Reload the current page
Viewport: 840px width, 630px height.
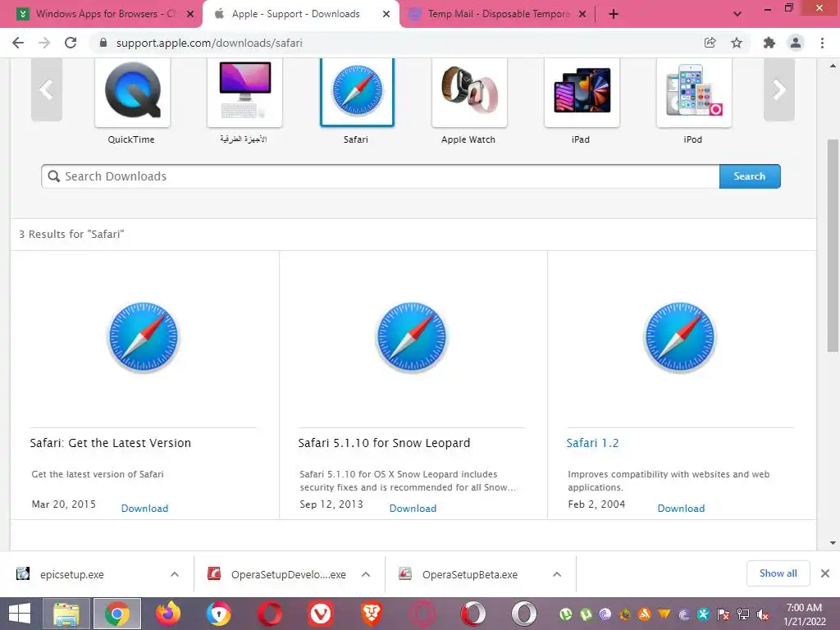pyautogui.click(x=71, y=43)
